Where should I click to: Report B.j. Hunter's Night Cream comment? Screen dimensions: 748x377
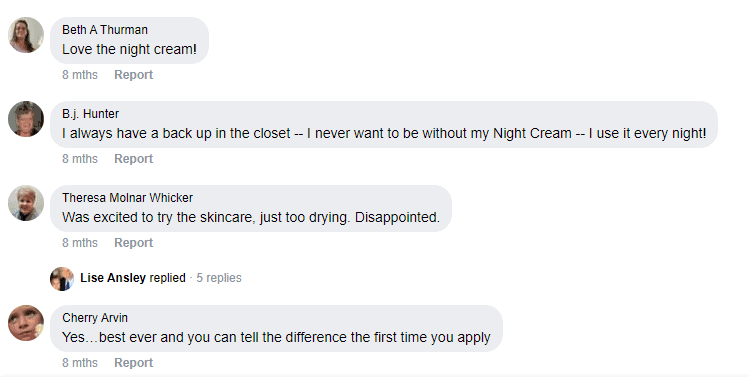click(x=134, y=159)
